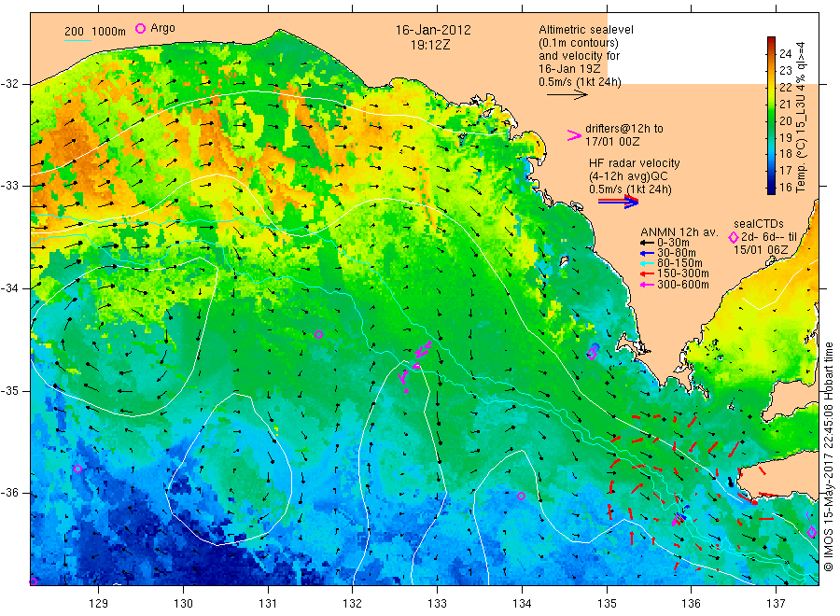Click the time label 19:12Z
The width and height of the screenshot is (840, 616).
430,45
